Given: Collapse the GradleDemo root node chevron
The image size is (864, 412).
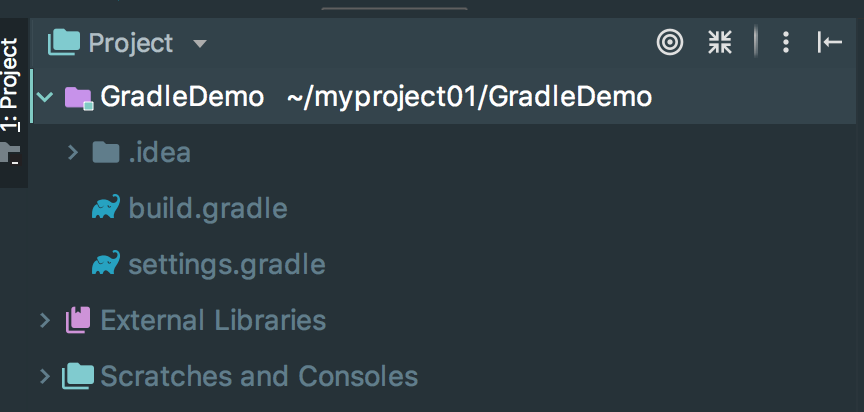Looking at the screenshot, I should point(45,97).
